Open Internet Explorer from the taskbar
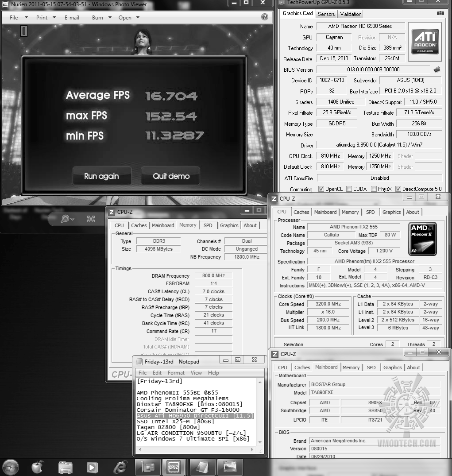This screenshot has width=452, height=476. click(120, 468)
